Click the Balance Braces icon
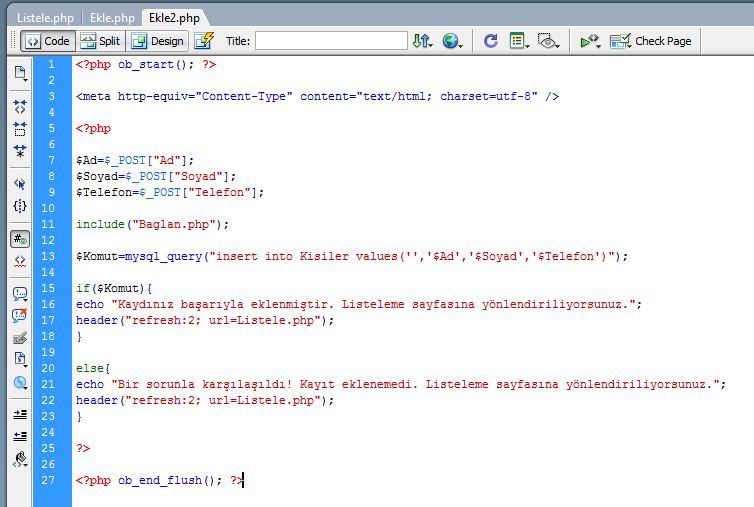Viewport: 754px width, 507px height. [x=20, y=206]
